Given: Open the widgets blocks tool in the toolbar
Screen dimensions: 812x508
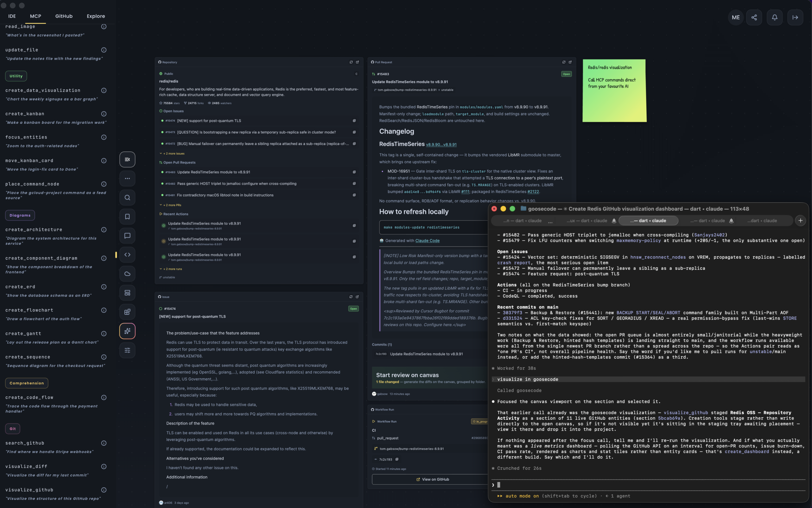Looking at the screenshot, I should coord(127,312).
